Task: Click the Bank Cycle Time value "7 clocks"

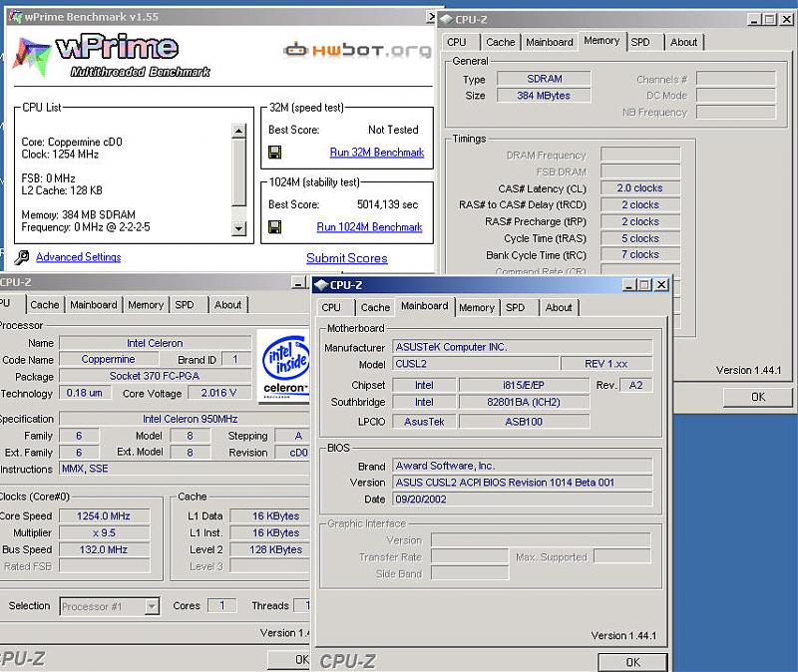Action: pyautogui.click(x=640, y=254)
